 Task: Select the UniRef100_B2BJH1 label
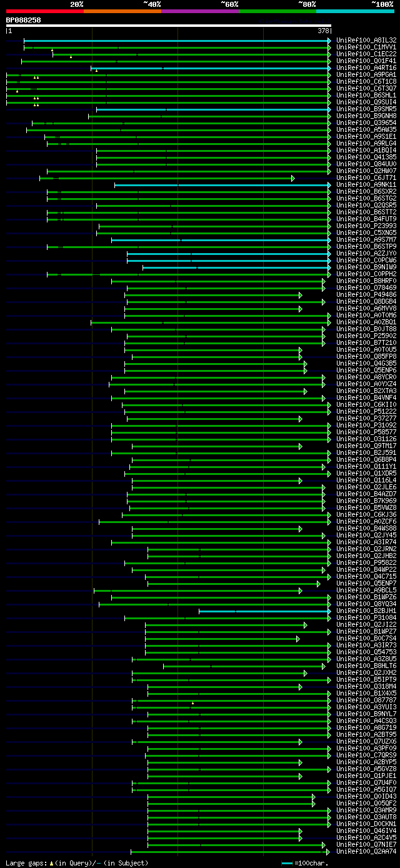tap(366, 611)
